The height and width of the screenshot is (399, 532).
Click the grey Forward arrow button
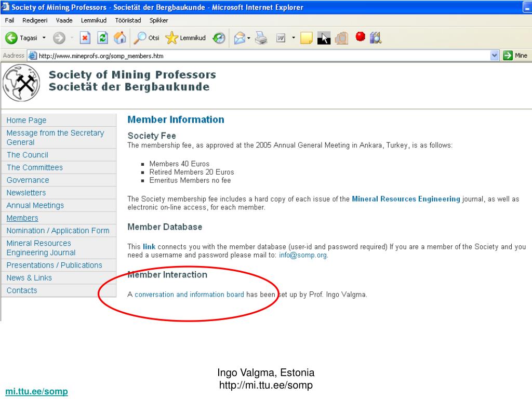(59, 38)
